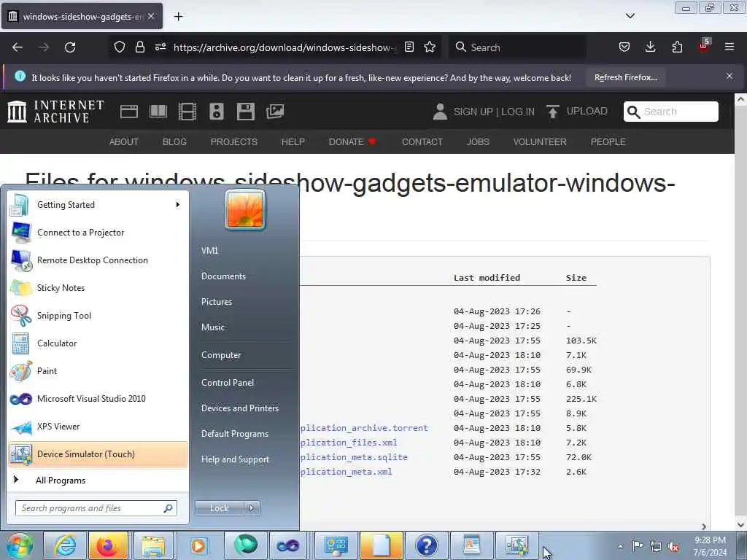Open the BLOG link
Screen dimensions: 747x560
pyautogui.click(x=174, y=142)
